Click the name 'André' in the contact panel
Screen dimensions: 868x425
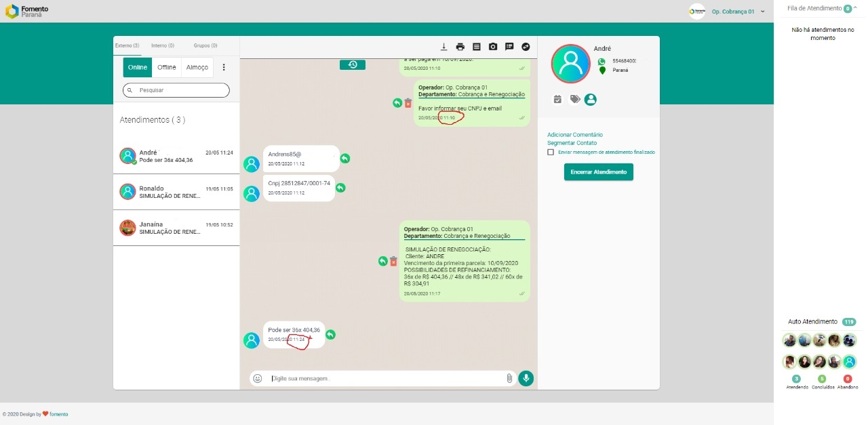tap(602, 49)
